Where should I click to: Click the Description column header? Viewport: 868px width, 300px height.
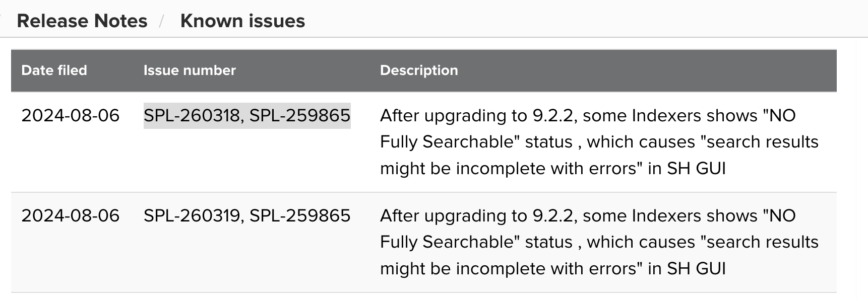pos(419,70)
